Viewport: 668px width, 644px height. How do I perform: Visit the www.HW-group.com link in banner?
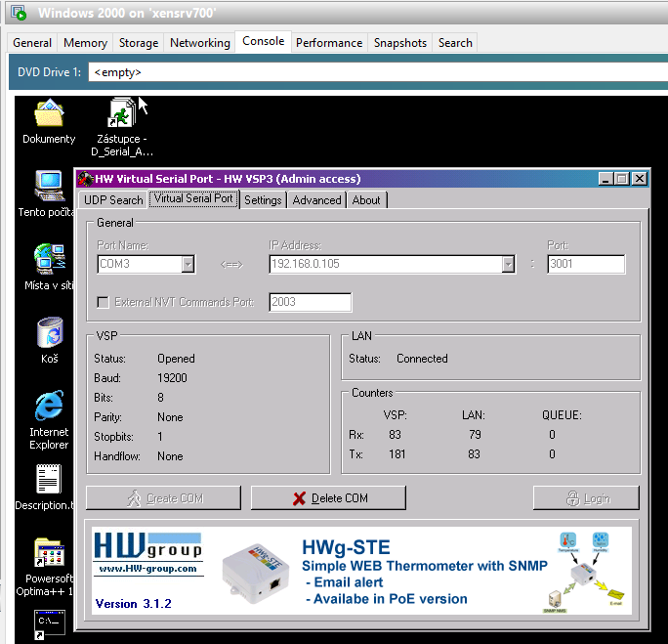click(x=147, y=569)
